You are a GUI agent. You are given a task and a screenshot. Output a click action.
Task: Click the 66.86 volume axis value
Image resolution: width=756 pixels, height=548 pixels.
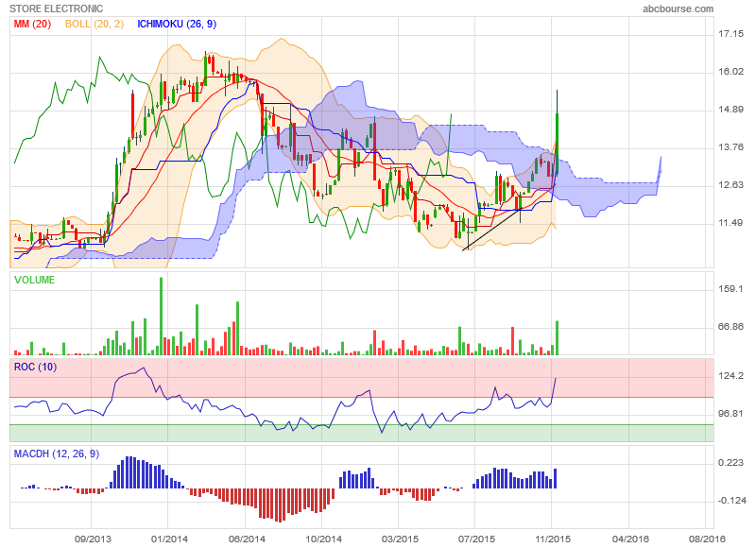click(x=730, y=327)
